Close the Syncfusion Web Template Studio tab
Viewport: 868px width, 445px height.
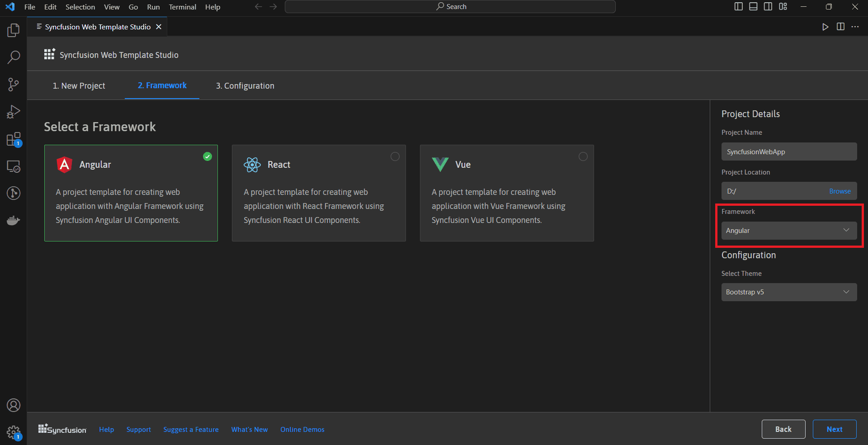(x=159, y=27)
